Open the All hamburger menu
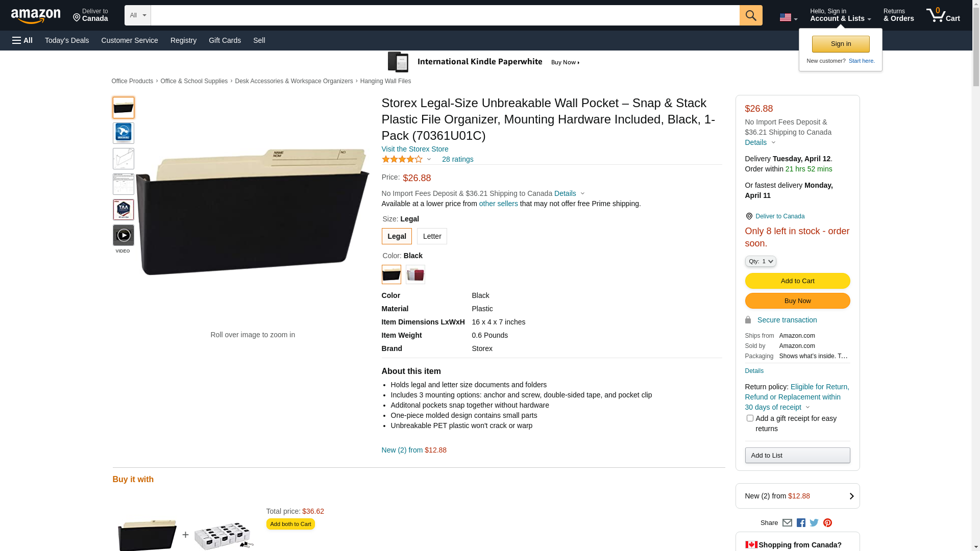The image size is (980, 551). [x=22, y=40]
